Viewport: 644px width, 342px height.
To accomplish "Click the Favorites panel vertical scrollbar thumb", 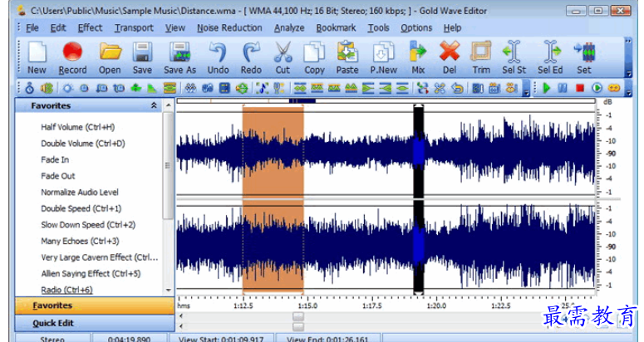I will click(x=168, y=165).
